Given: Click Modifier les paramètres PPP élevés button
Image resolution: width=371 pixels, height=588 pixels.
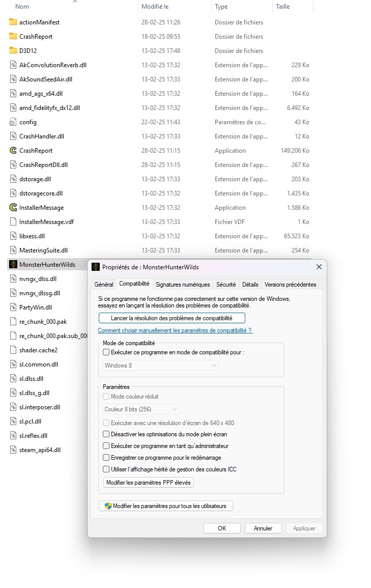Looking at the screenshot, I should pos(149,483).
